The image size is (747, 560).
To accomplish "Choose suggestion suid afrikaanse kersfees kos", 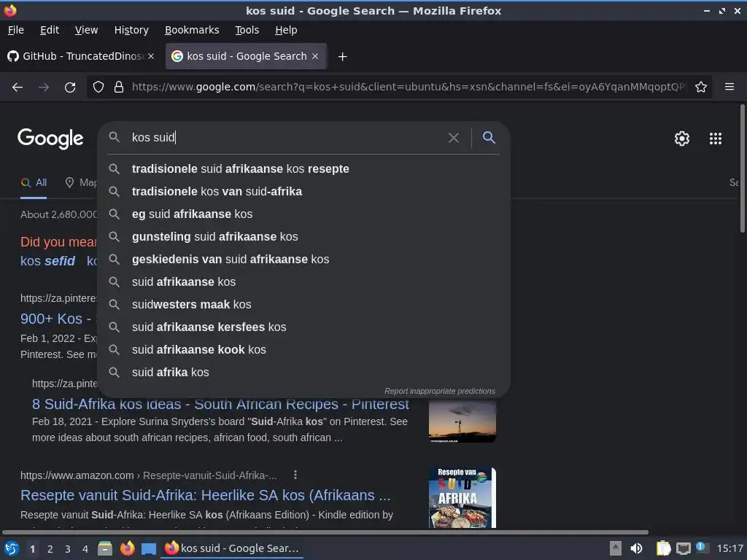I will pyautogui.click(x=304, y=327).
